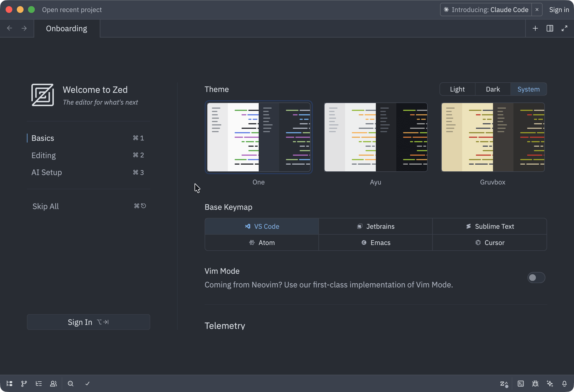Screen dimensions: 574x392
Task: Click the project search magnifier icon
Action: coord(71,384)
